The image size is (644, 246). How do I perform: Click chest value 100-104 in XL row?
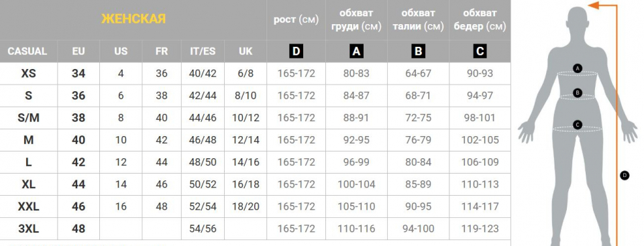pyautogui.click(x=356, y=184)
